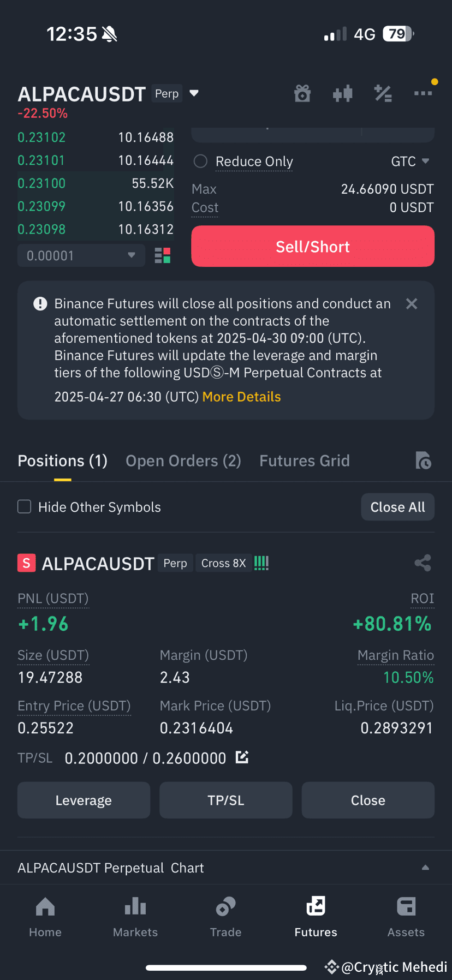This screenshot has height=980, width=452.
Task: Tap the red Sell/Short button
Action: (x=313, y=246)
